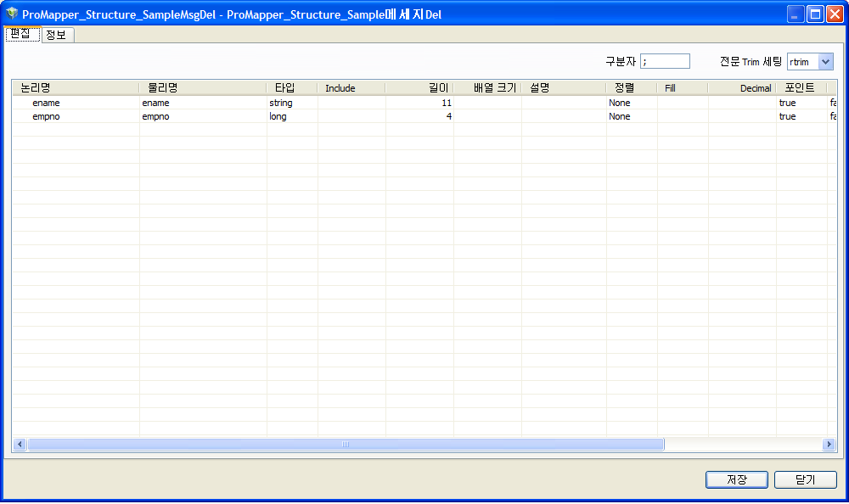Select the 편집 tab
Screen dimensions: 849x504
point(22,35)
